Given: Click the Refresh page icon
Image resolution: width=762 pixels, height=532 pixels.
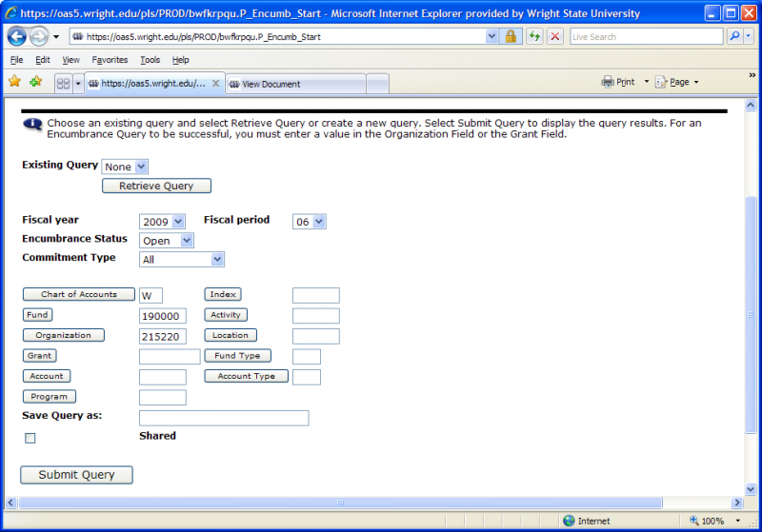Looking at the screenshot, I should coord(534,36).
